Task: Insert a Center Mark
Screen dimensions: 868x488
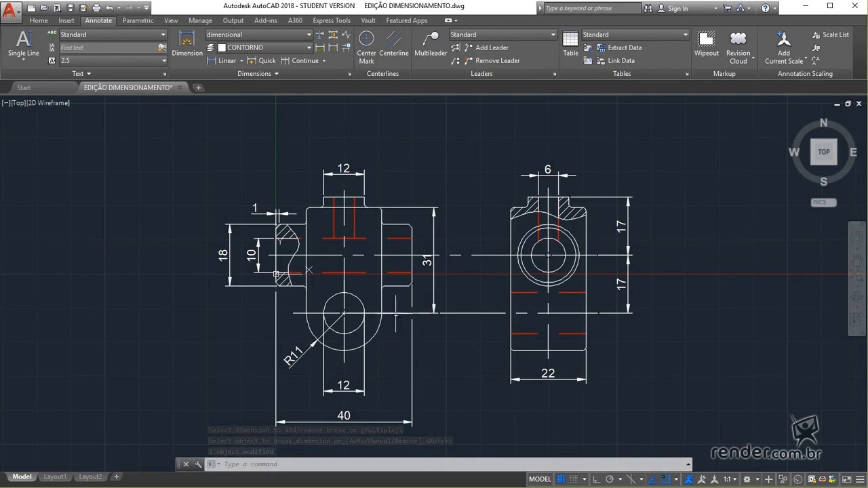Action: 366,47
